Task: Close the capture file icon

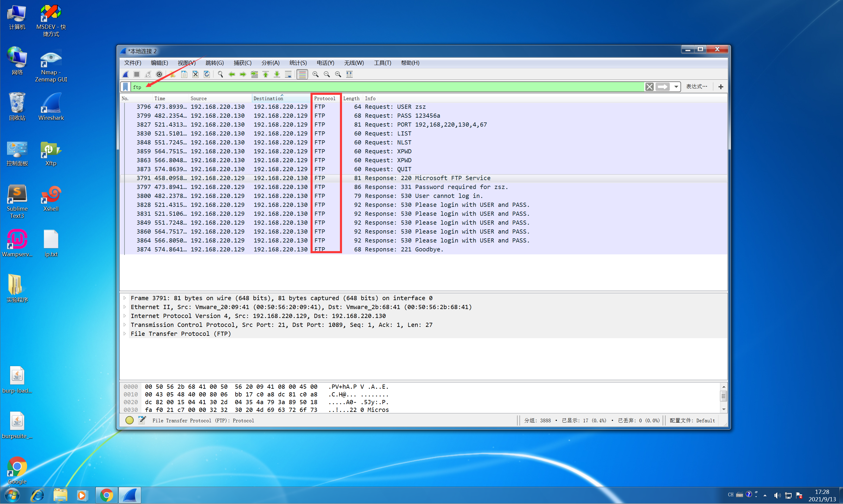Action: coord(195,74)
